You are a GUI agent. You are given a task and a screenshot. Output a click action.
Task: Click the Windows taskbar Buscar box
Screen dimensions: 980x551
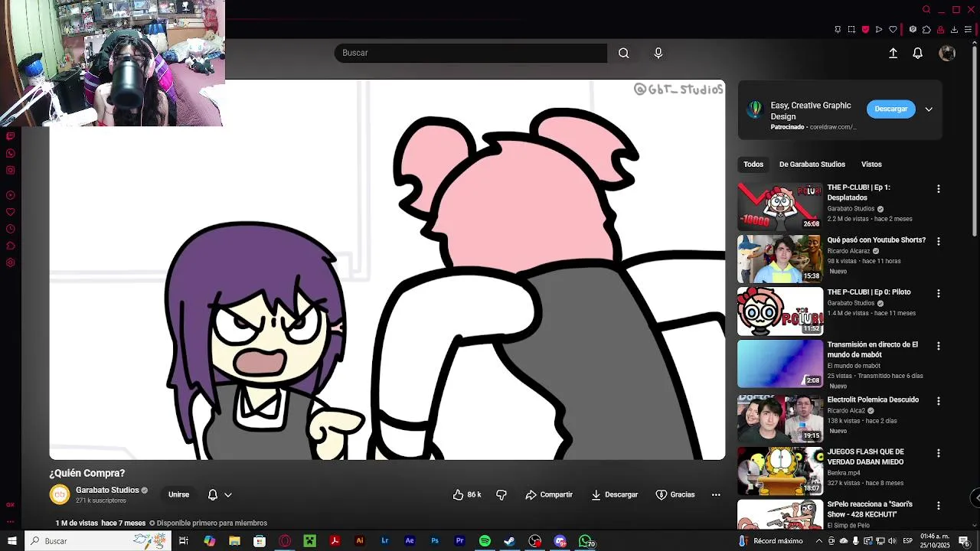[x=98, y=541]
